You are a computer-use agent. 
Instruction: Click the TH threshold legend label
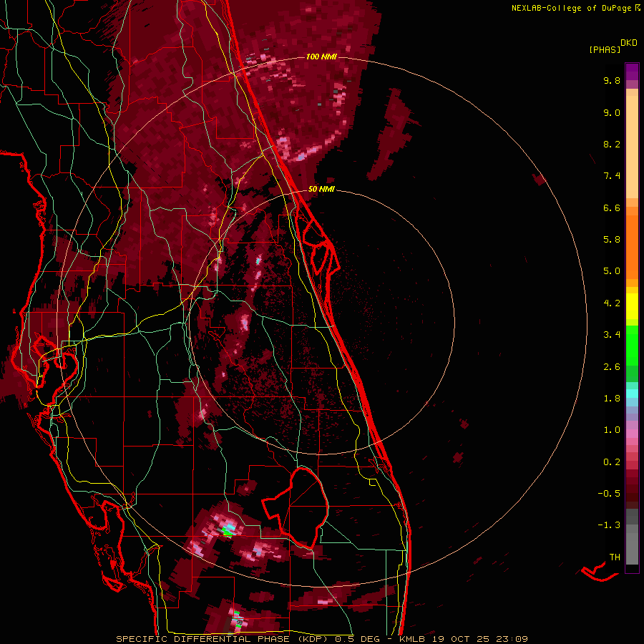coord(615,557)
